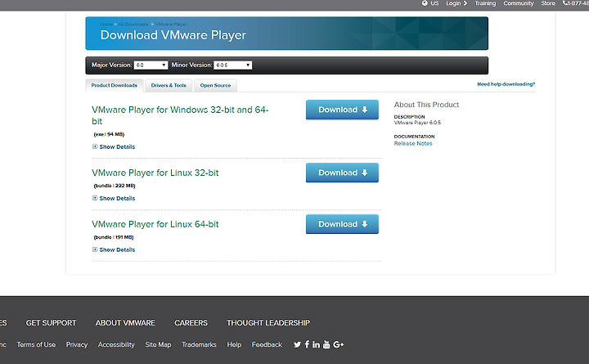Open Community in the top bar
Viewport: 589px width, 364px height.
519,3
